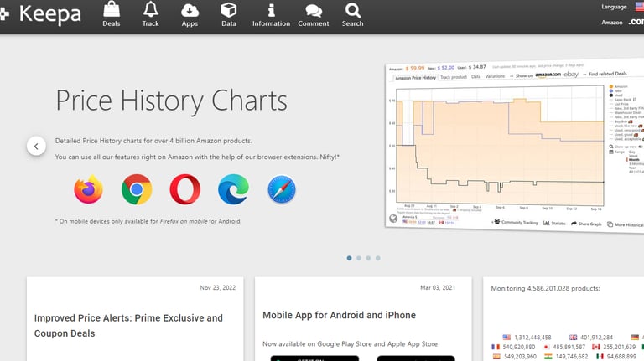The width and height of the screenshot is (644, 361).
Task: Click the France flag 540,920,880 count
Action: point(513,347)
